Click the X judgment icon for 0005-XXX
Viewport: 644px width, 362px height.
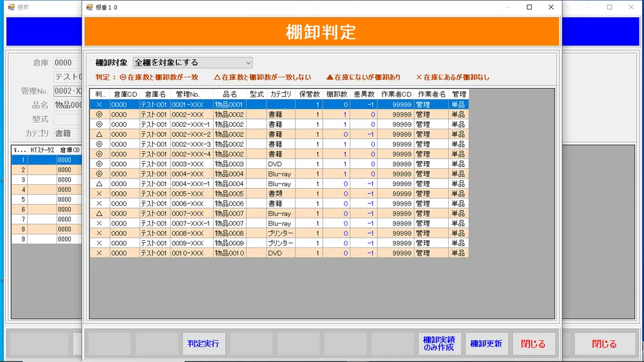click(x=99, y=193)
